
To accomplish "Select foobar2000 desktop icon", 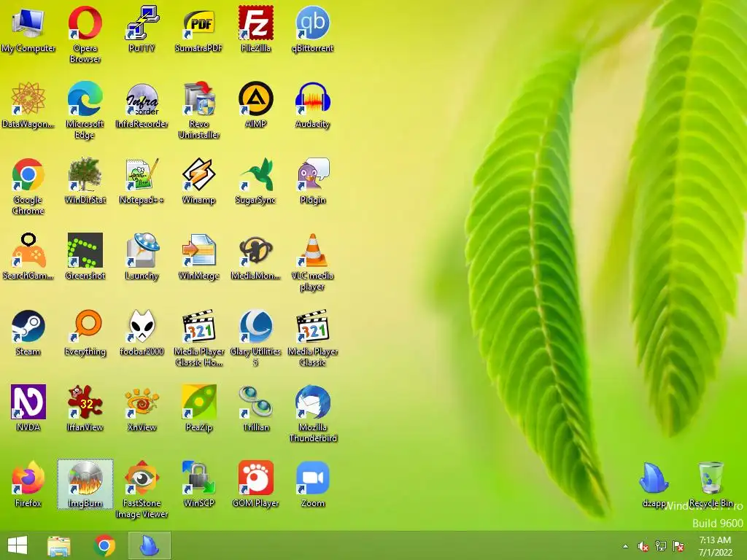I will [142, 332].
